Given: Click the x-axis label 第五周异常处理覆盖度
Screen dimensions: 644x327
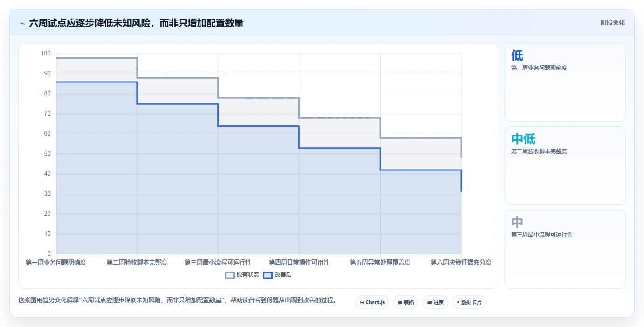Looking at the screenshot, I should coord(380,262).
